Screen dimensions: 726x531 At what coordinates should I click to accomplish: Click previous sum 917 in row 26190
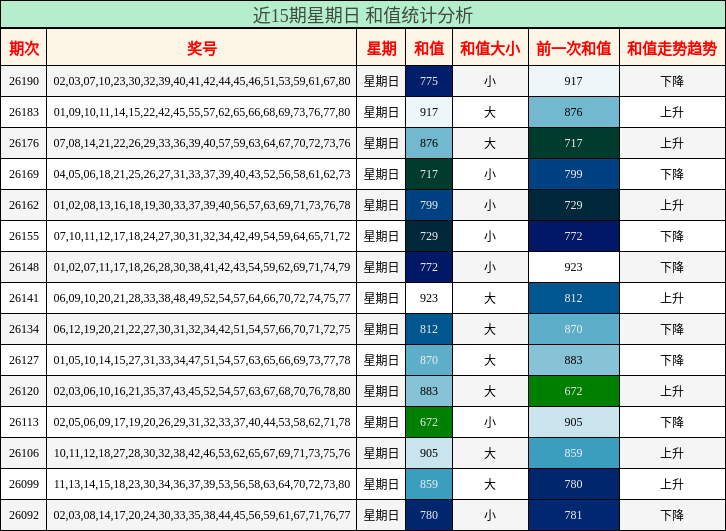(573, 81)
